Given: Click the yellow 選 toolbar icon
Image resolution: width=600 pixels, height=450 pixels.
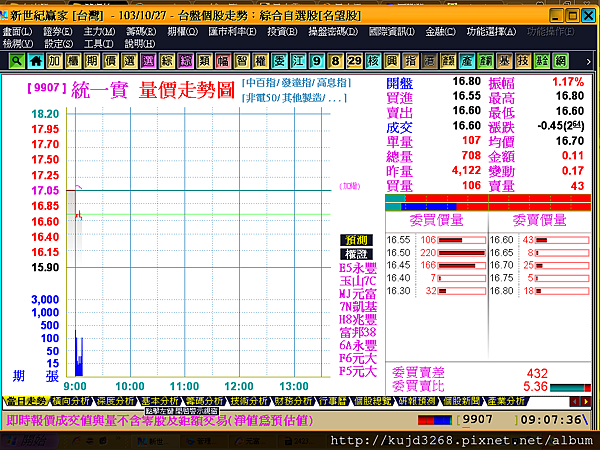Looking at the screenshot, I should (129, 61).
